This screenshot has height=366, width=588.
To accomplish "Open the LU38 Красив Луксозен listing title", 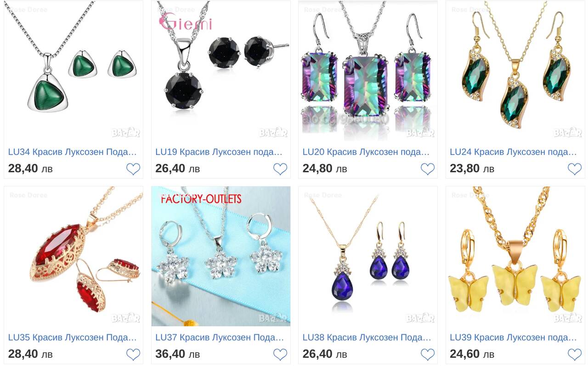I will pyautogui.click(x=367, y=338).
